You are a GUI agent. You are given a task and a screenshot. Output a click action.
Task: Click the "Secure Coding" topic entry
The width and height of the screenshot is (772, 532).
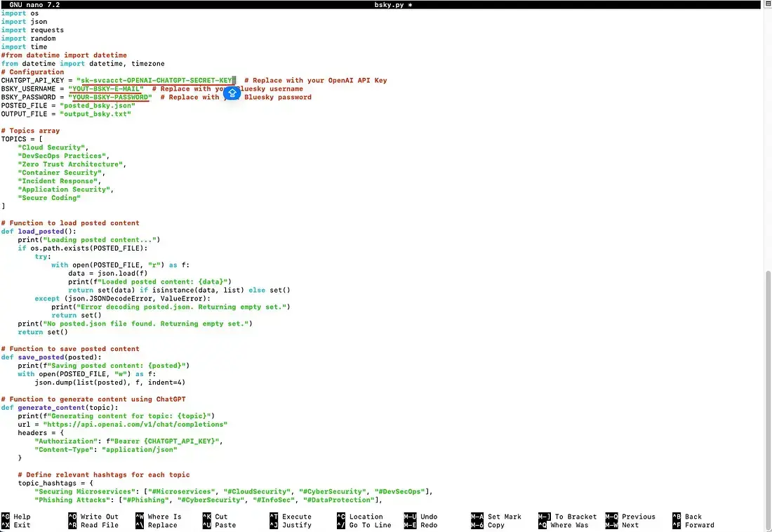click(x=49, y=197)
